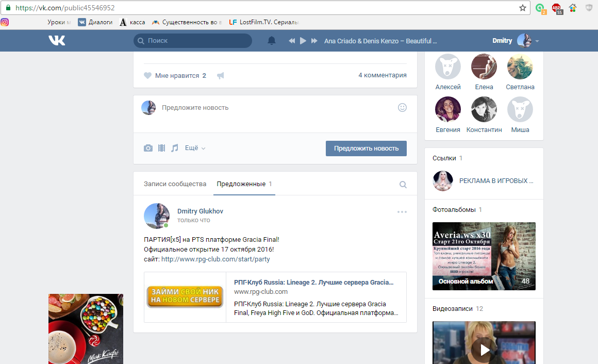598x364 pixels.
Task: Open Dmitry's avatar in the header
Action: (524, 40)
